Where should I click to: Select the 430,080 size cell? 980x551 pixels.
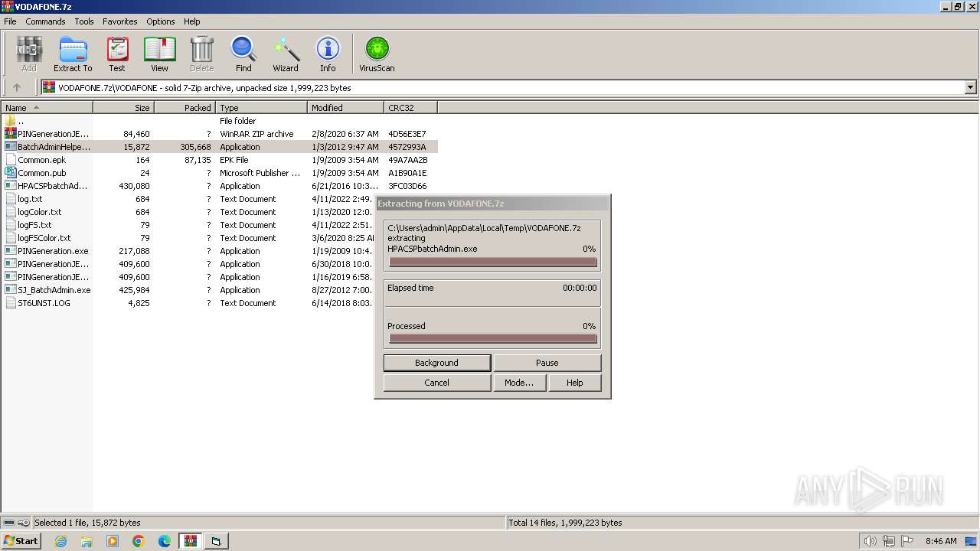click(x=135, y=186)
